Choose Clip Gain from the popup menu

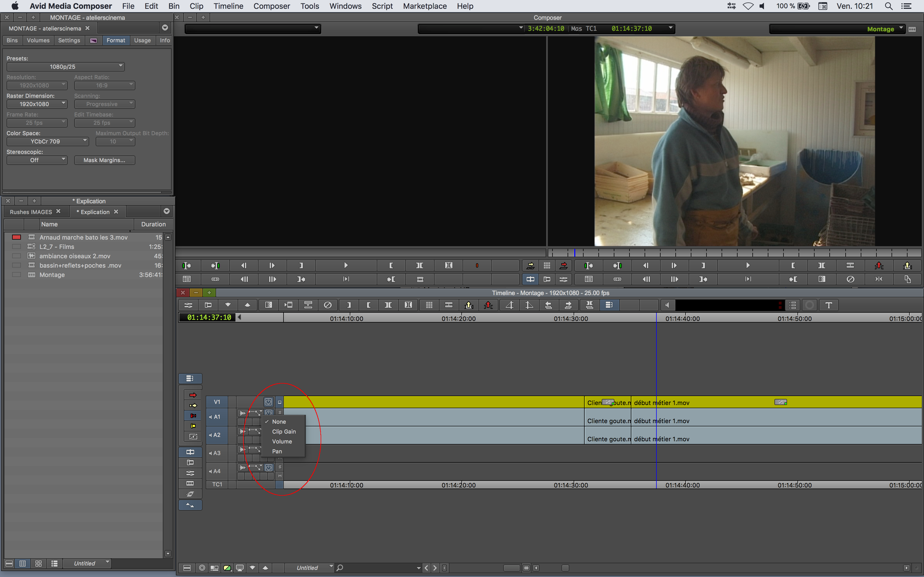[284, 432]
